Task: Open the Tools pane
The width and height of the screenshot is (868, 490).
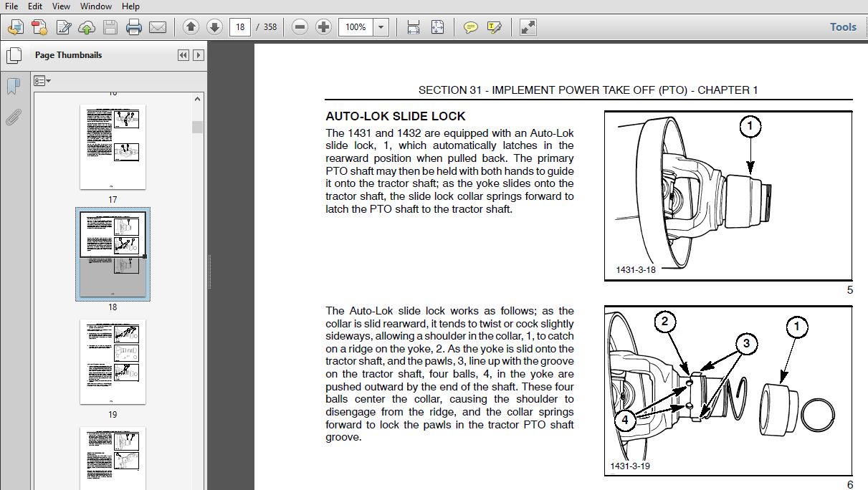Action: pyautogui.click(x=843, y=27)
